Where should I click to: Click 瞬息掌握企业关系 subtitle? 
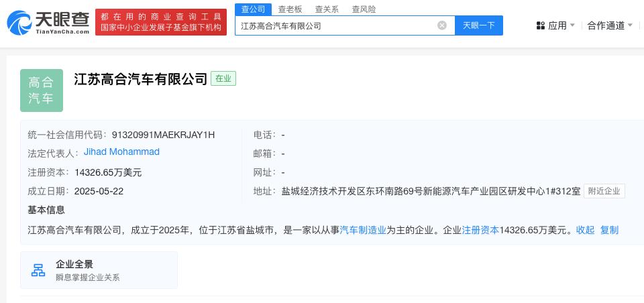[x=88, y=278]
